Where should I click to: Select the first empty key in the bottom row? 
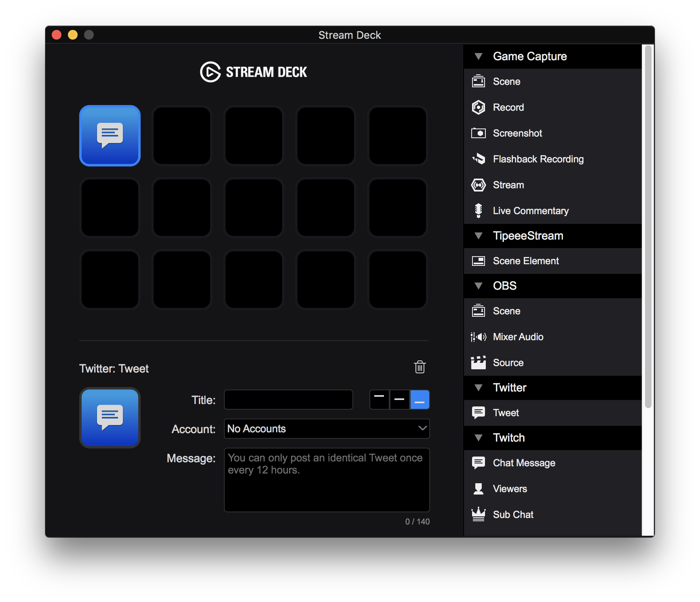coord(110,280)
